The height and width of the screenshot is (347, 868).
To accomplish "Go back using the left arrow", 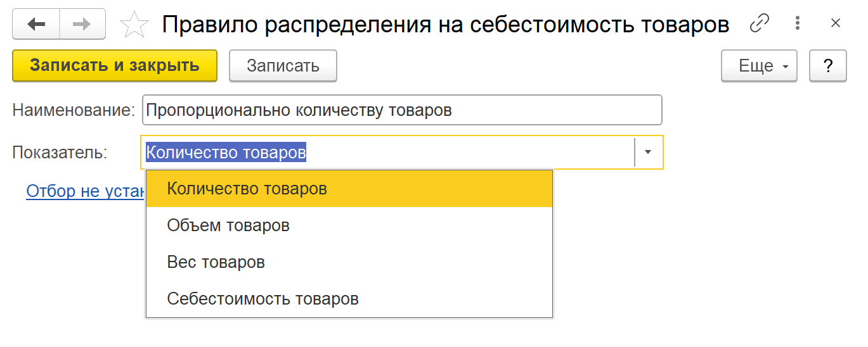I will tap(36, 25).
